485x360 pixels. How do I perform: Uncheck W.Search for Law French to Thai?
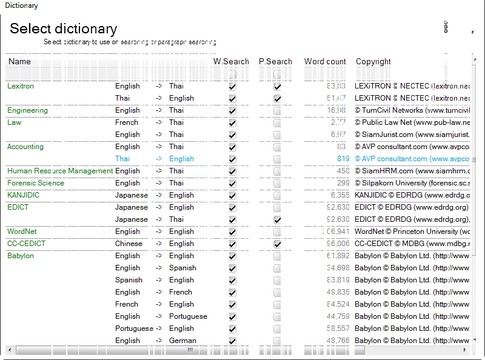[232, 123]
